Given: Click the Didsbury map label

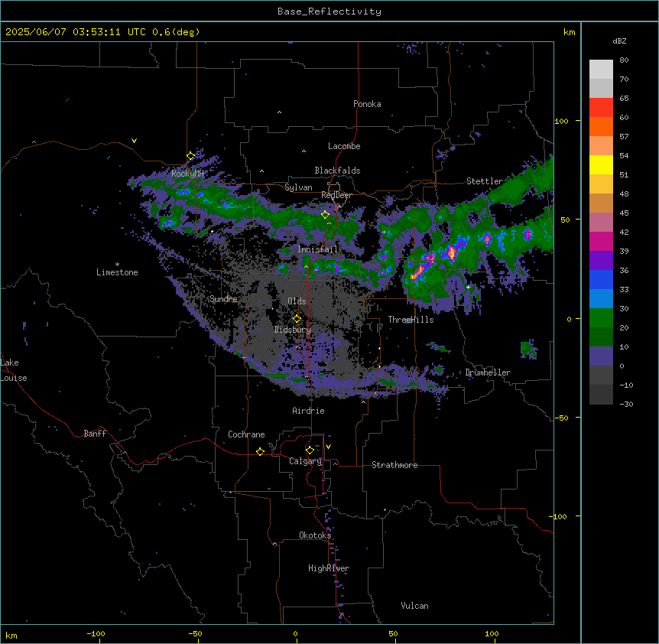Looking at the screenshot, I should pyautogui.click(x=293, y=330).
